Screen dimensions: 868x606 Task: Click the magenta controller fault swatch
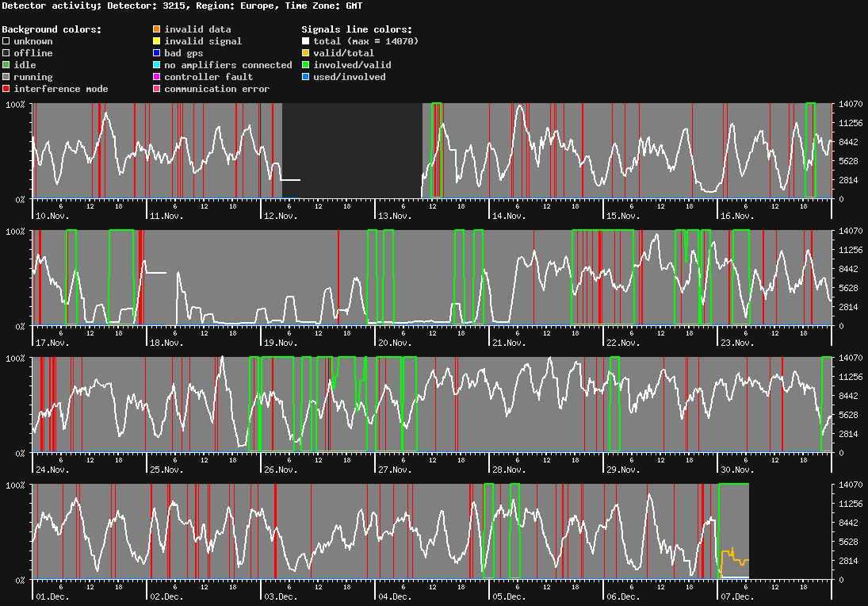(x=156, y=77)
